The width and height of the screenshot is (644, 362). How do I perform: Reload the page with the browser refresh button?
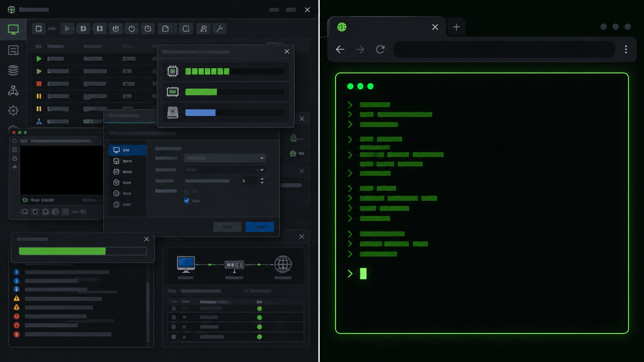[x=380, y=49]
